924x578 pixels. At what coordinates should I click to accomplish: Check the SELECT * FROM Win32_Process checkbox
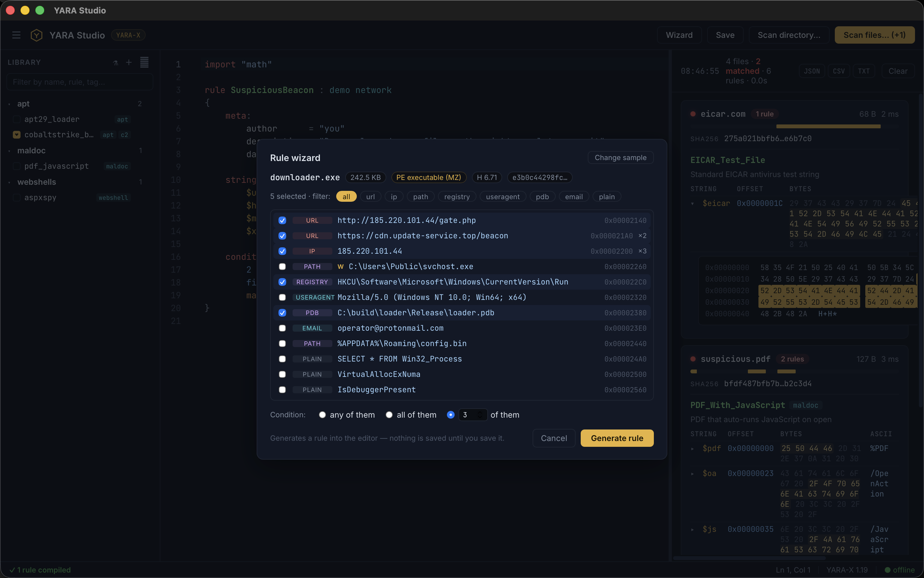pos(282,359)
